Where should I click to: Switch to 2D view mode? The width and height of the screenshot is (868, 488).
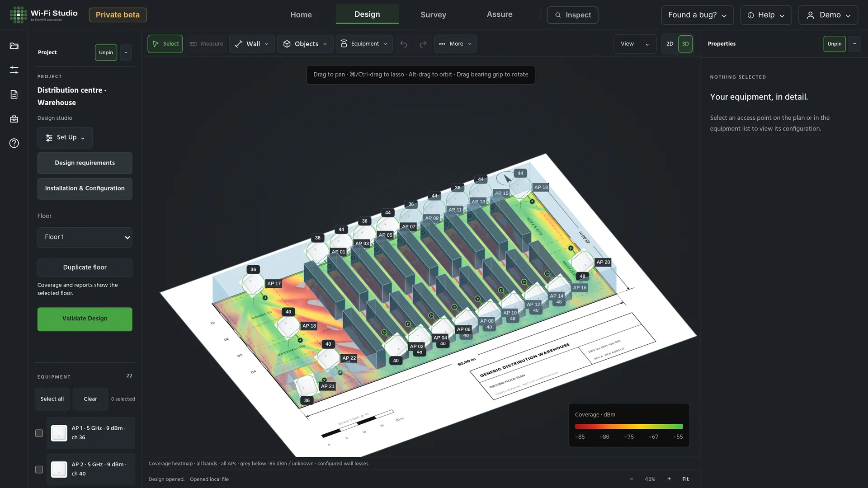(x=670, y=44)
